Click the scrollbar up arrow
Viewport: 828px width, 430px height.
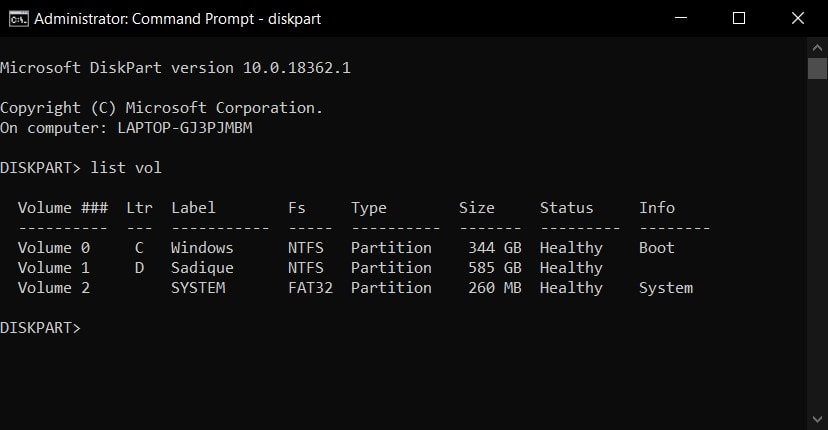click(x=817, y=48)
